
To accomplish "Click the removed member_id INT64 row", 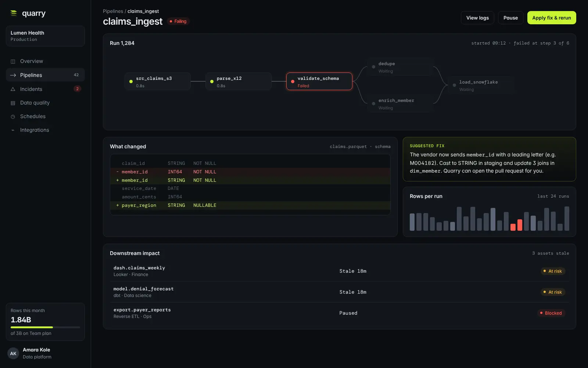I will point(250,172).
